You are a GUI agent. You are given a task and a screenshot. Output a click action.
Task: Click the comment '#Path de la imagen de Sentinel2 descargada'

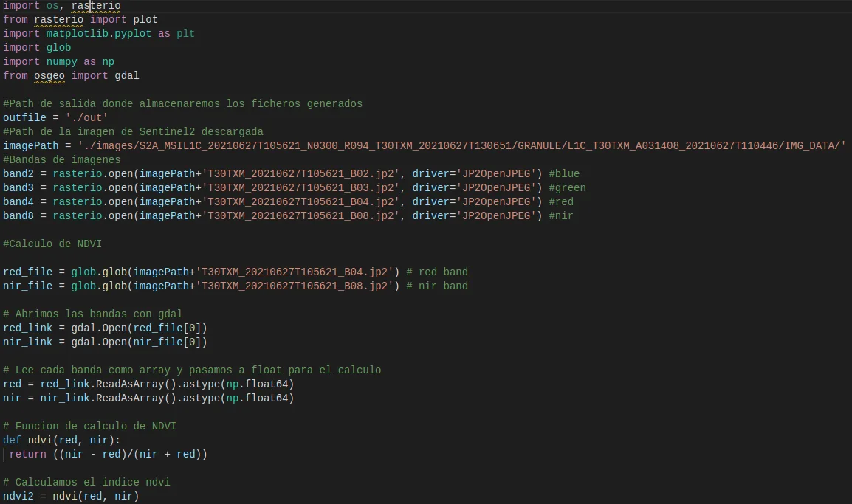point(133,132)
